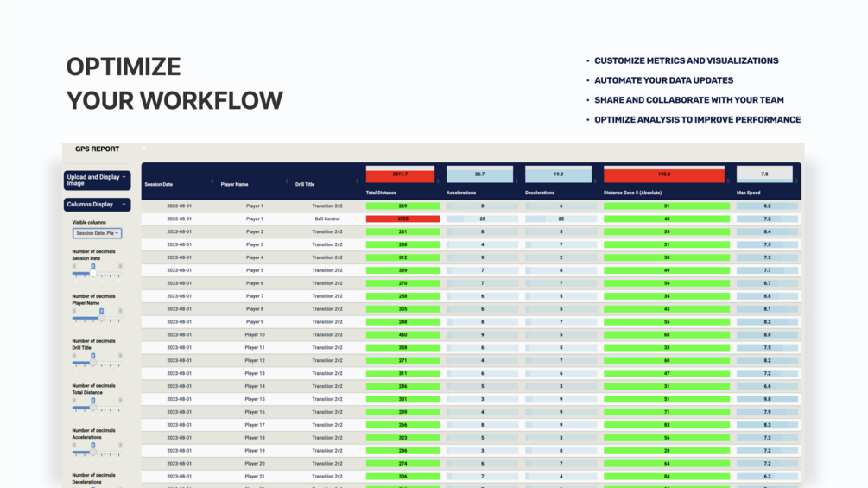Select the 'Player 16' name cell
This screenshot has height=488, width=868.
point(255,412)
